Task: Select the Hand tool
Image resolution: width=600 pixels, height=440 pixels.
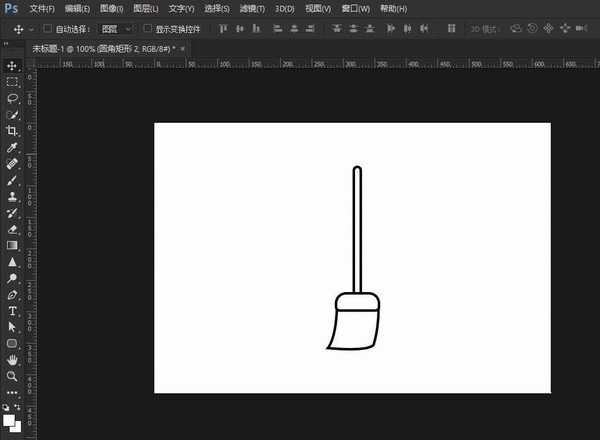Action: coord(12,359)
